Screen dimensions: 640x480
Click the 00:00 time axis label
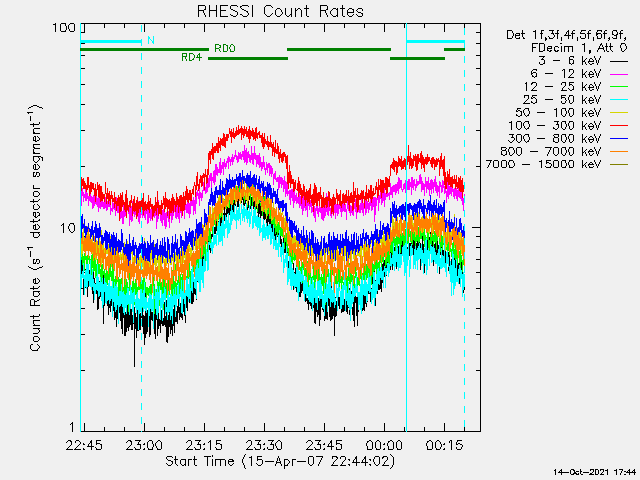coord(384,445)
